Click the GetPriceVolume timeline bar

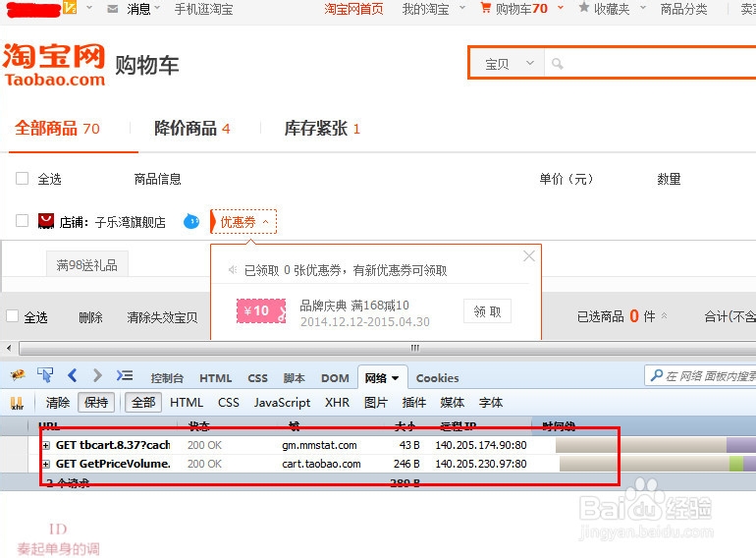(658, 464)
